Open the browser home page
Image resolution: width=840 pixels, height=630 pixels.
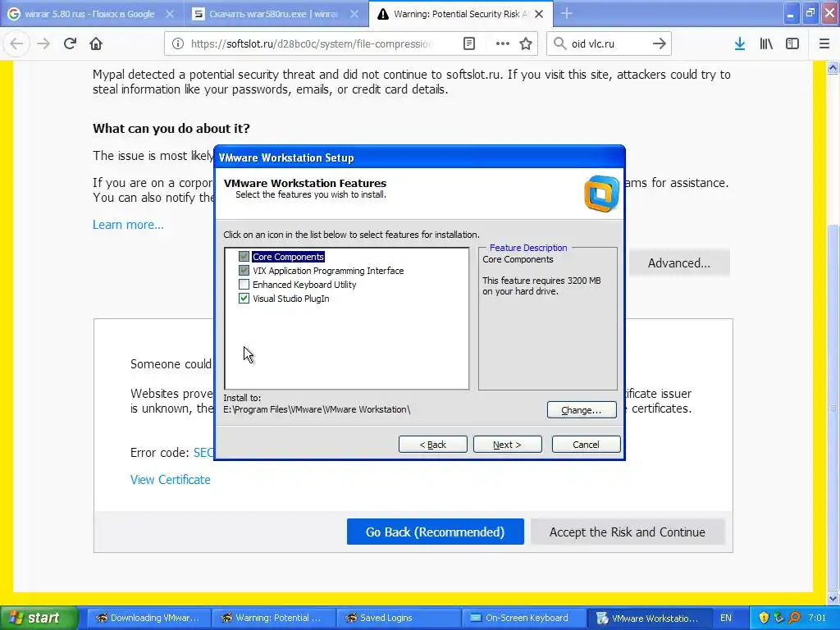pyautogui.click(x=96, y=44)
